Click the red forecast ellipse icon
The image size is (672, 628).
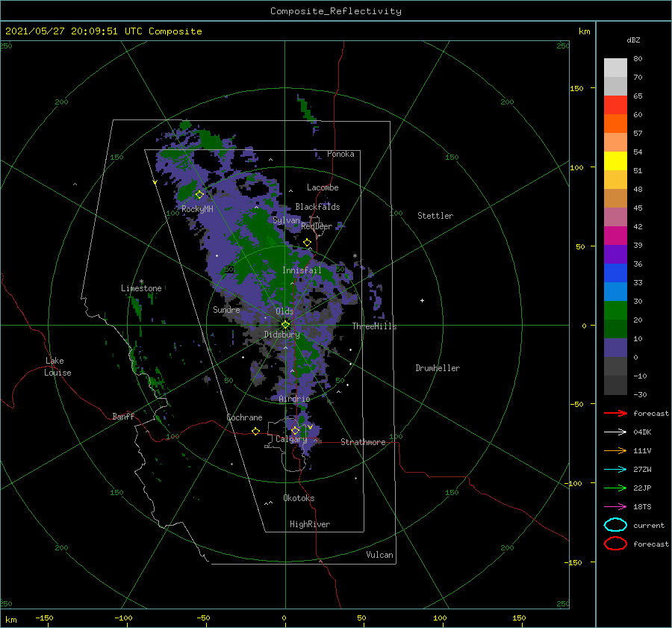615,544
